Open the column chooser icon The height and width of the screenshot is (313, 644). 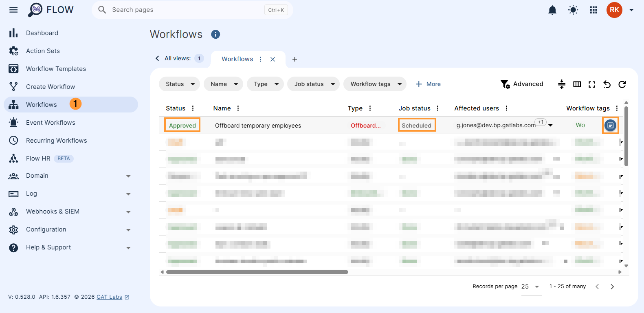tap(577, 84)
